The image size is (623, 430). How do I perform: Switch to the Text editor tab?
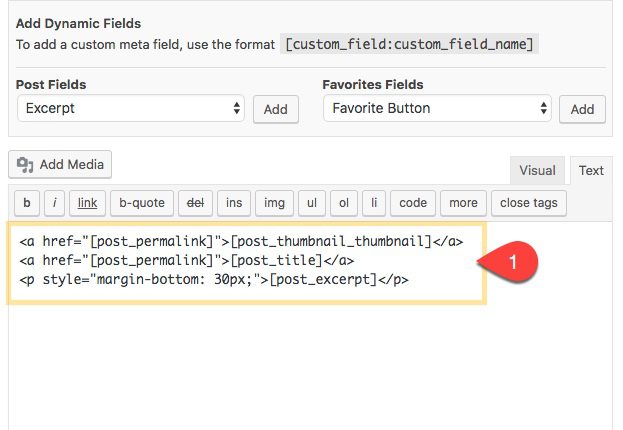591,171
